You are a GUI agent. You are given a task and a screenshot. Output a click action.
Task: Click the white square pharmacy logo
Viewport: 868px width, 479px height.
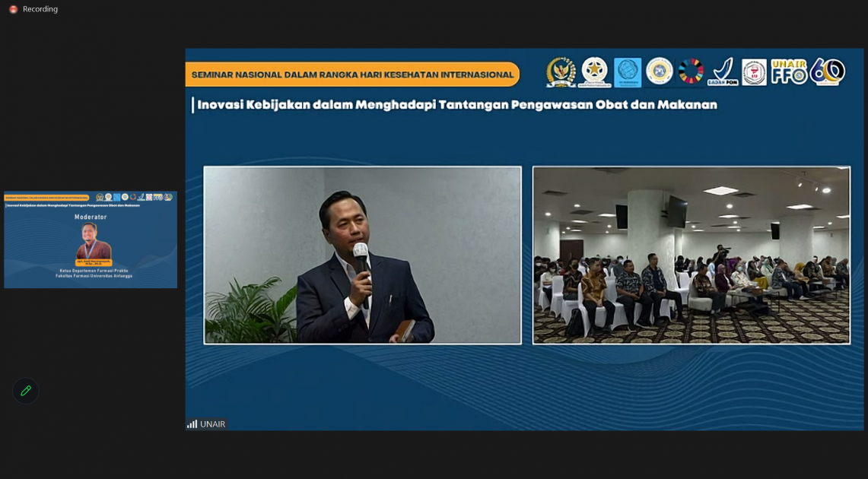(x=754, y=72)
